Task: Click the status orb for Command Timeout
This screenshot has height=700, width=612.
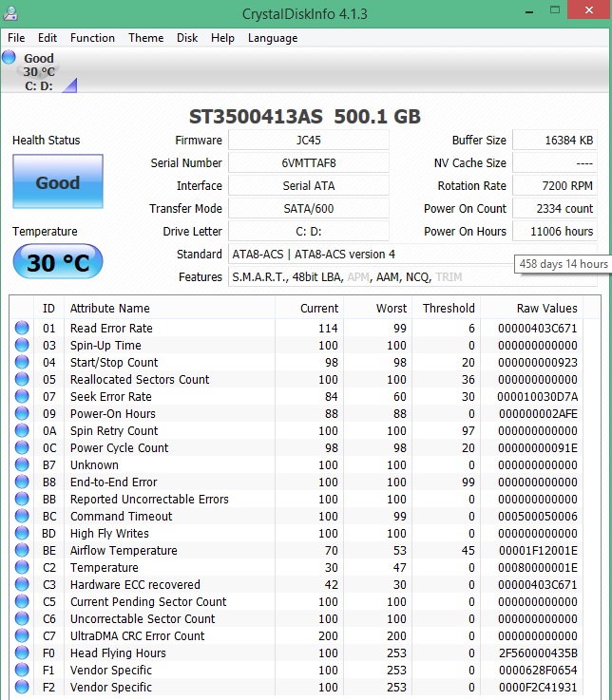Action: tap(22, 516)
